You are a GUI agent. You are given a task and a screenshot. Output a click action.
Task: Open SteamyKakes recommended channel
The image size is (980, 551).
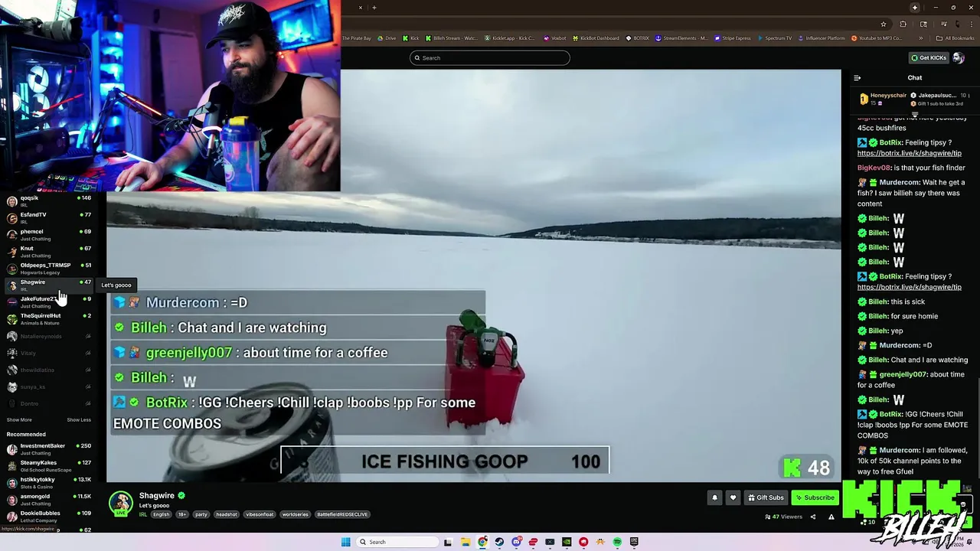click(49, 466)
